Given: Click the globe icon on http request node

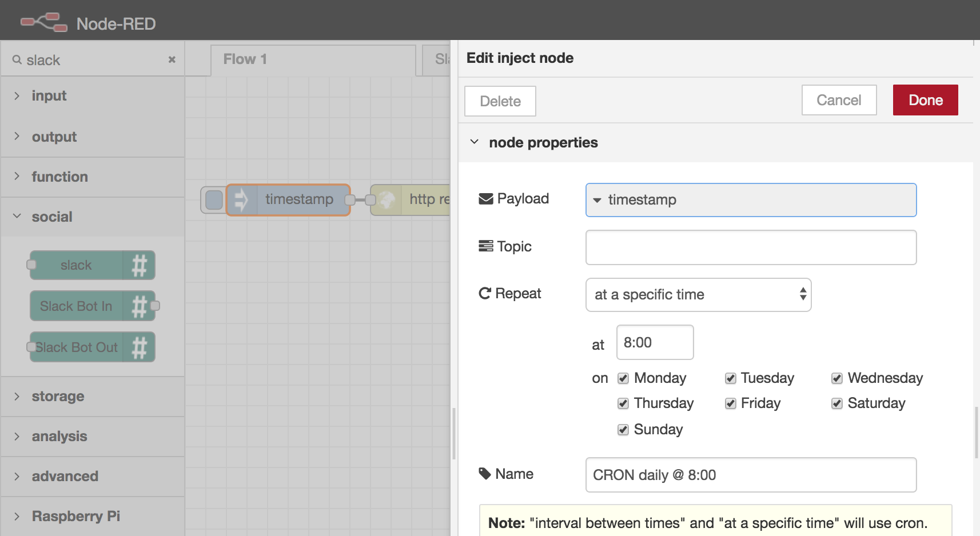Looking at the screenshot, I should coord(387,199).
